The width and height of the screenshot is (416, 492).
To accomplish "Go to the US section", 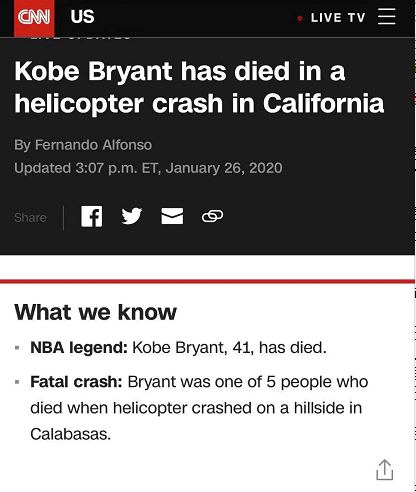I will click(x=82, y=17).
